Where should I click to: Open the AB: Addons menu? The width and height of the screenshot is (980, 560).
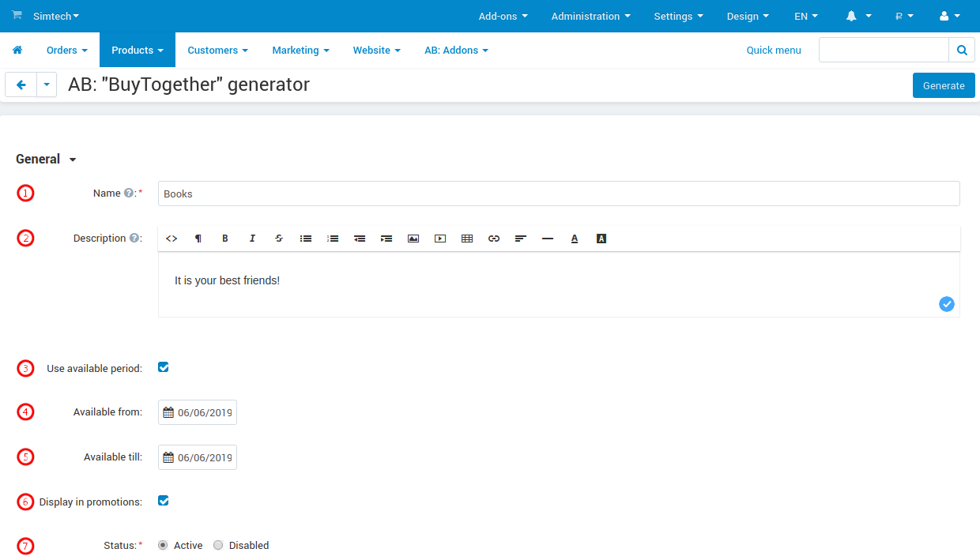[x=456, y=49]
